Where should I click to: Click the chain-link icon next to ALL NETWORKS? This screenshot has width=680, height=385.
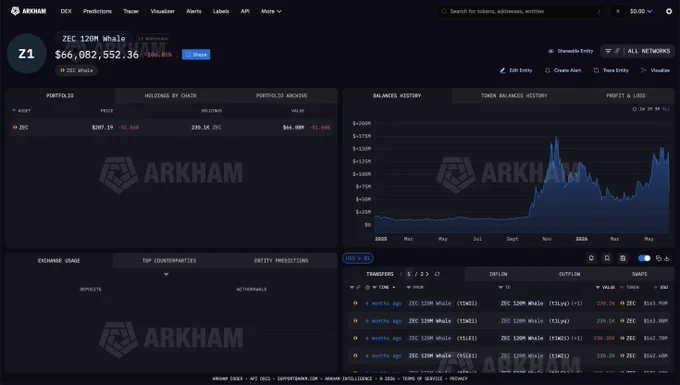click(x=617, y=51)
